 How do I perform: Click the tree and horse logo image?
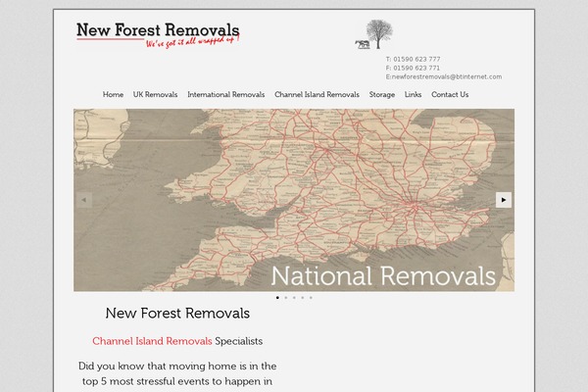coord(374,35)
